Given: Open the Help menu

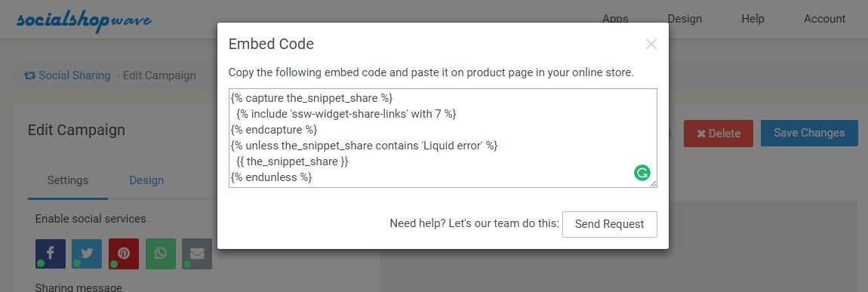Looking at the screenshot, I should click(753, 19).
